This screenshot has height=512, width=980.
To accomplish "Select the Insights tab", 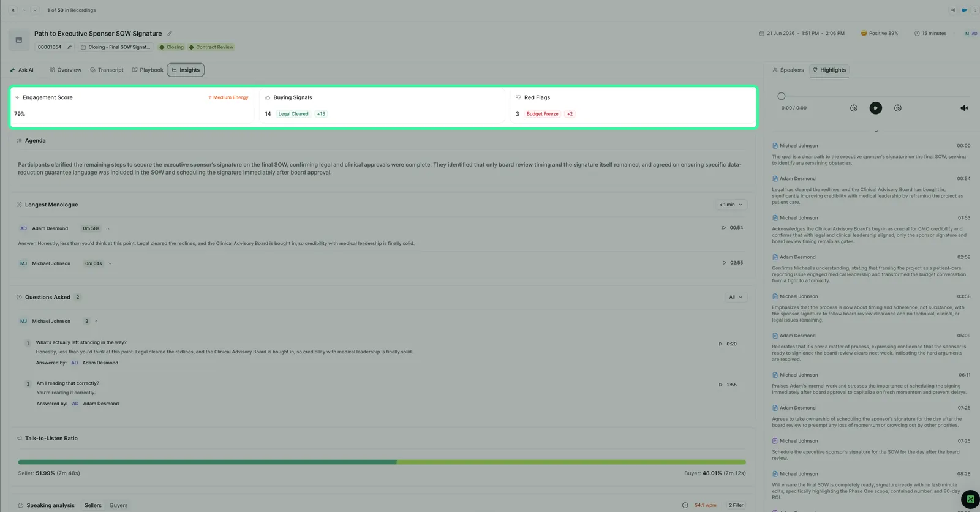I will click(186, 70).
